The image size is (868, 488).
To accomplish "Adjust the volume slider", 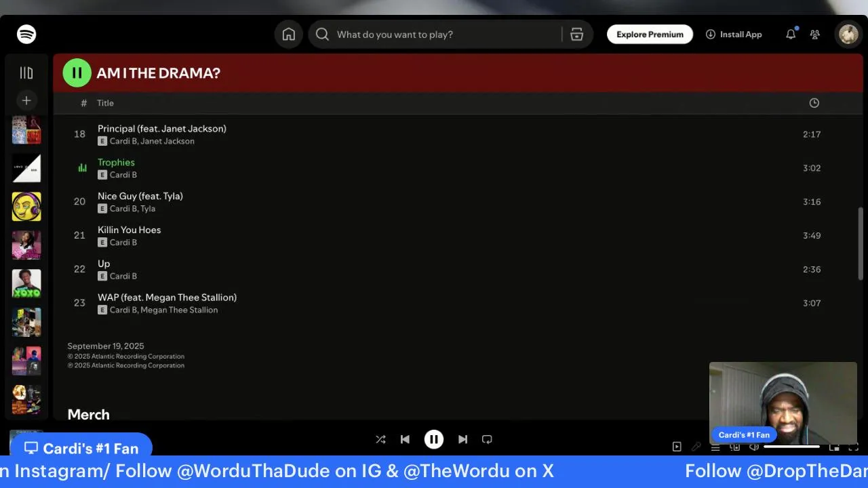I will (x=792, y=447).
